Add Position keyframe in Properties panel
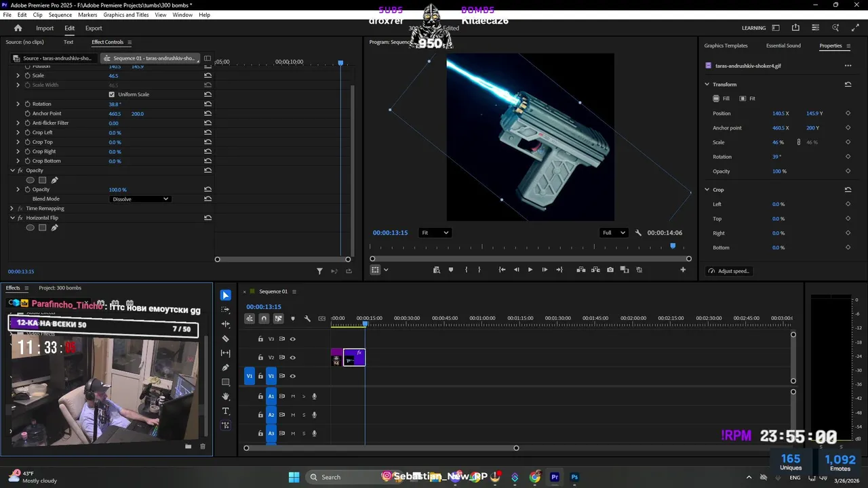The height and width of the screenshot is (488, 868). (848, 113)
